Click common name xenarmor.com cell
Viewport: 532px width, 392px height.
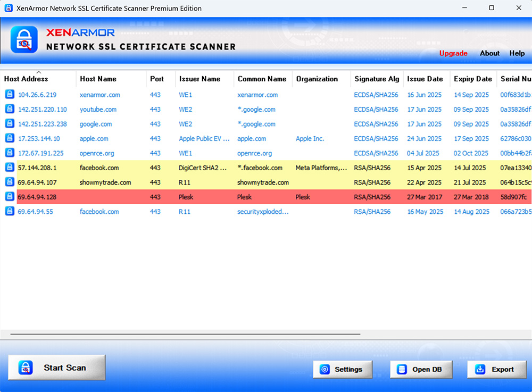(257, 95)
